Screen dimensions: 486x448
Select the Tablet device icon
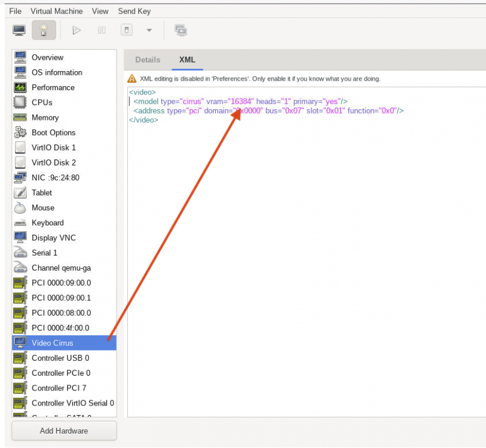pyautogui.click(x=20, y=192)
